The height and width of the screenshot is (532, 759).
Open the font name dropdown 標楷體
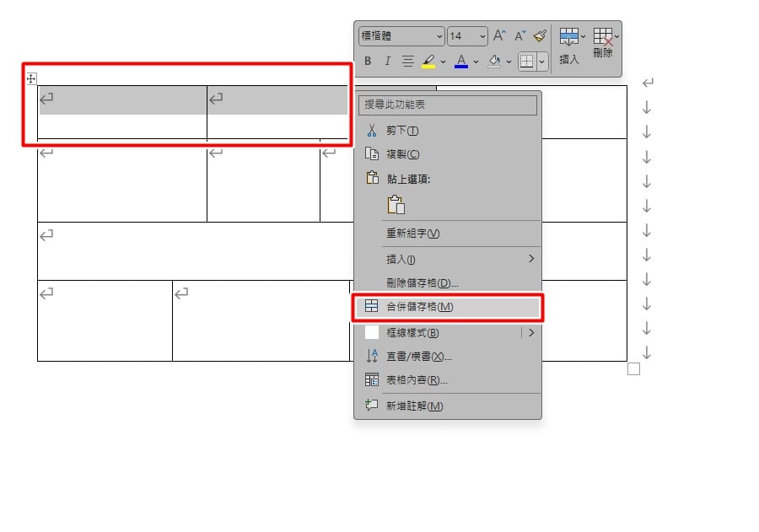[401, 36]
